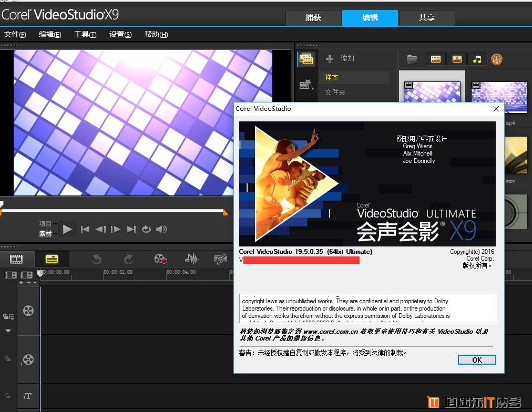Image resolution: width=532 pixels, height=412 pixels.
Task: Click the Track Manager icon with x marks
Action: pos(11,275)
